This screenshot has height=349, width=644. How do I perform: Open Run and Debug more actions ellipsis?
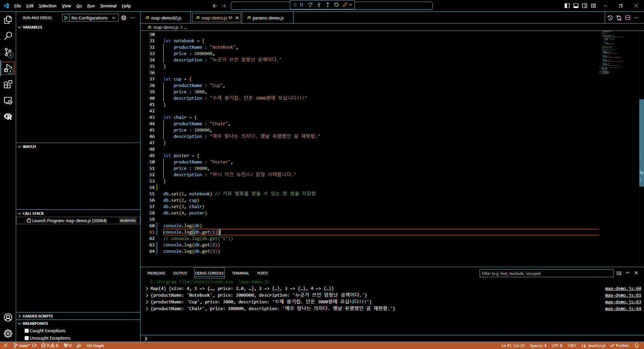[x=132, y=18]
